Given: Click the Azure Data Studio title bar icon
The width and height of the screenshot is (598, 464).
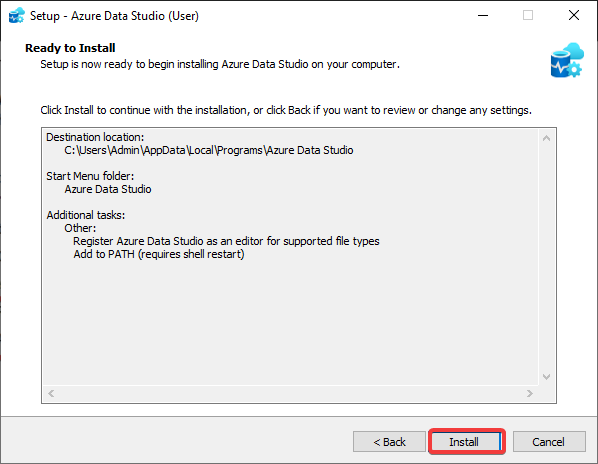Looking at the screenshot, I should click(16, 16).
